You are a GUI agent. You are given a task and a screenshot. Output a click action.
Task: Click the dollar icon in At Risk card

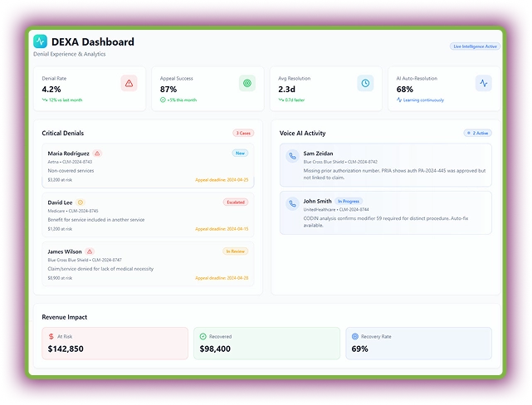click(50, 336)
